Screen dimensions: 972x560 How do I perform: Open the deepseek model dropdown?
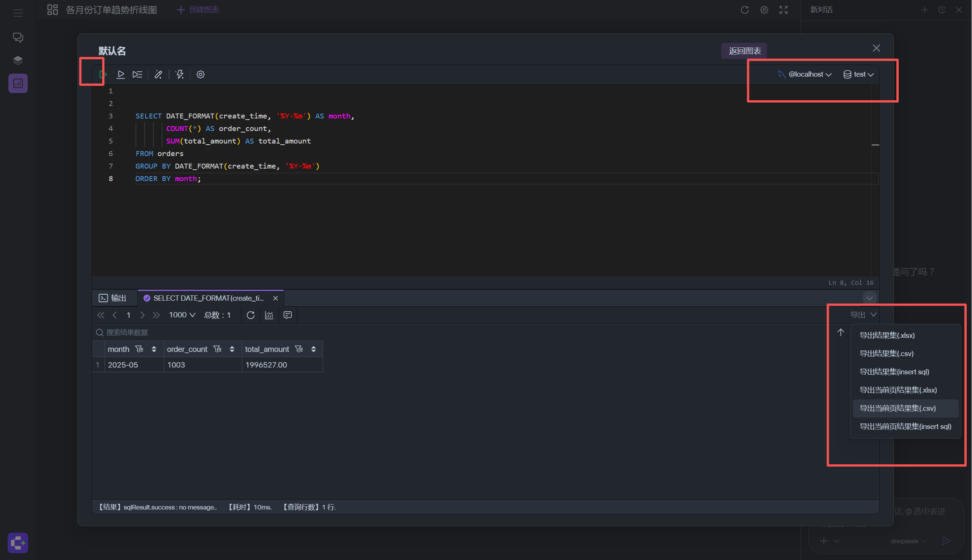click(909, 541)
